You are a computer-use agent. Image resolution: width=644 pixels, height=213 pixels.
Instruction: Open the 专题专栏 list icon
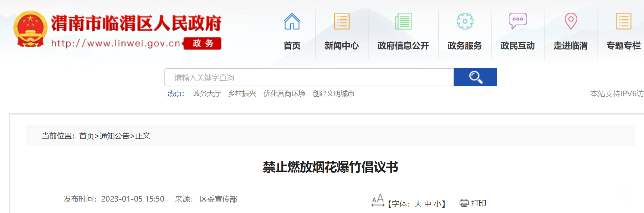click(x=623, y=21)
